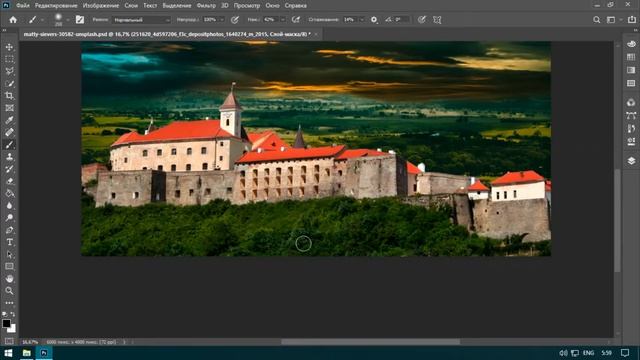The height and width of the screenshot is (360, 640).
Task: Select the Clone Stamp tool
Action: click(9, 157)
